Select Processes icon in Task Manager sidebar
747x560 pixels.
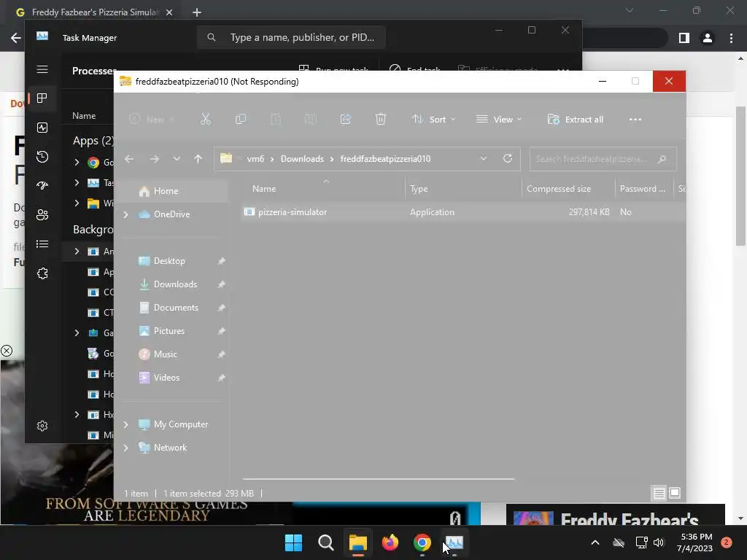(x=42, y=98)
